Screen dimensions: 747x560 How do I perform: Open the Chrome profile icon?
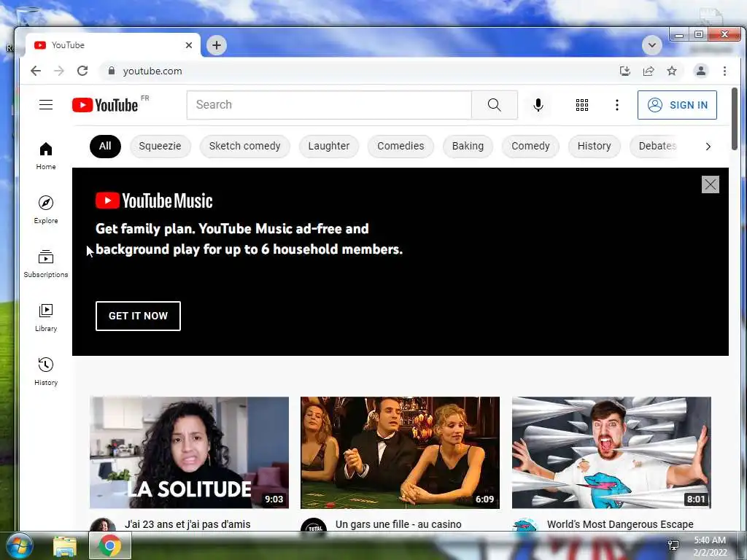(701, 71)
